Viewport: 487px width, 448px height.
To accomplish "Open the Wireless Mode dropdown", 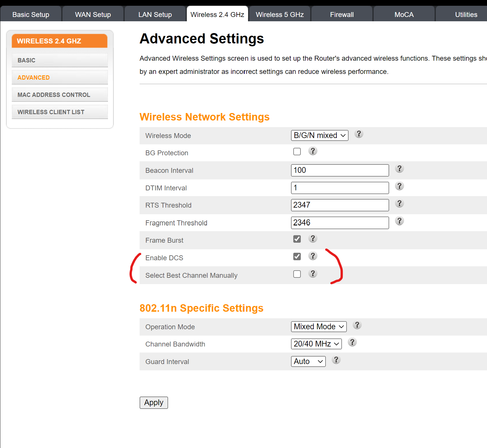I will (319, 135).
